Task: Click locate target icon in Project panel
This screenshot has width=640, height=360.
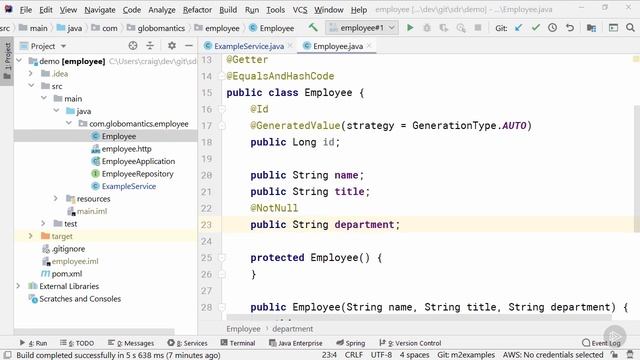Action: coord(133,46)
